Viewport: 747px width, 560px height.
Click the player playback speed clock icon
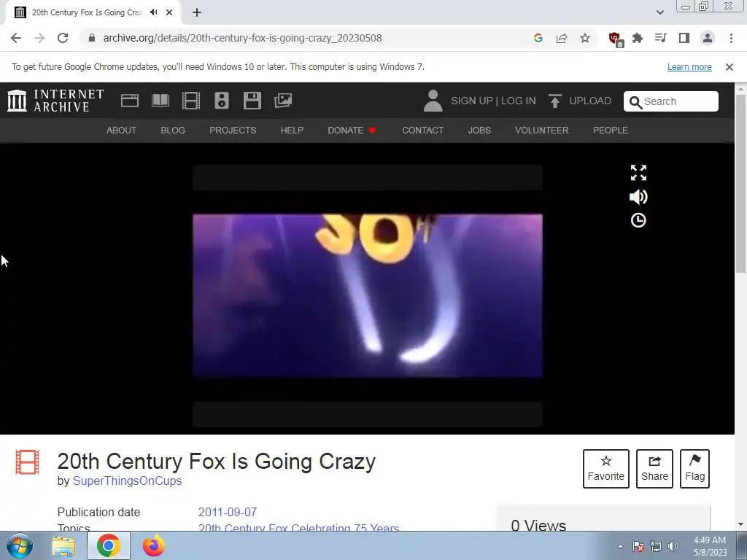click(x=638, y=220)
